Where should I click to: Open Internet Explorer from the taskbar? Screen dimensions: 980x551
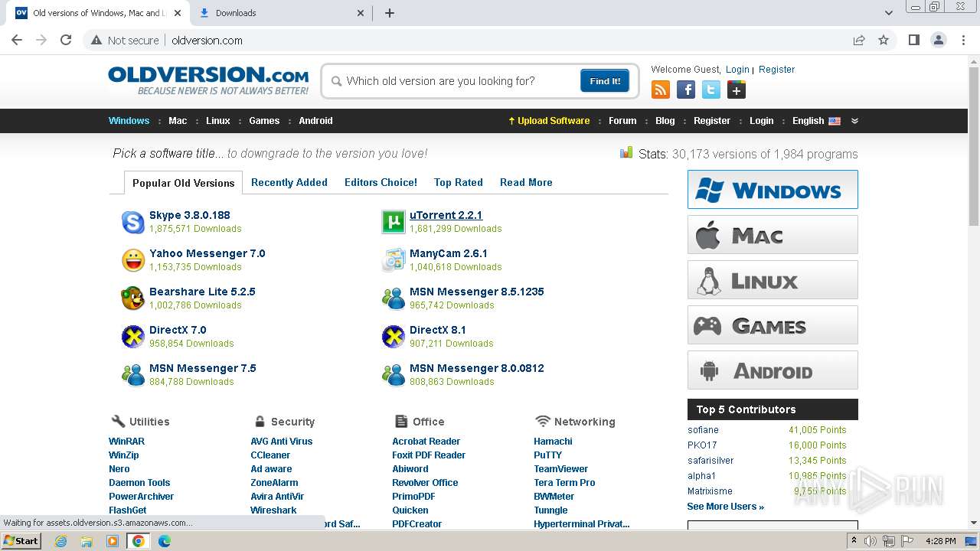pos(60,541)
